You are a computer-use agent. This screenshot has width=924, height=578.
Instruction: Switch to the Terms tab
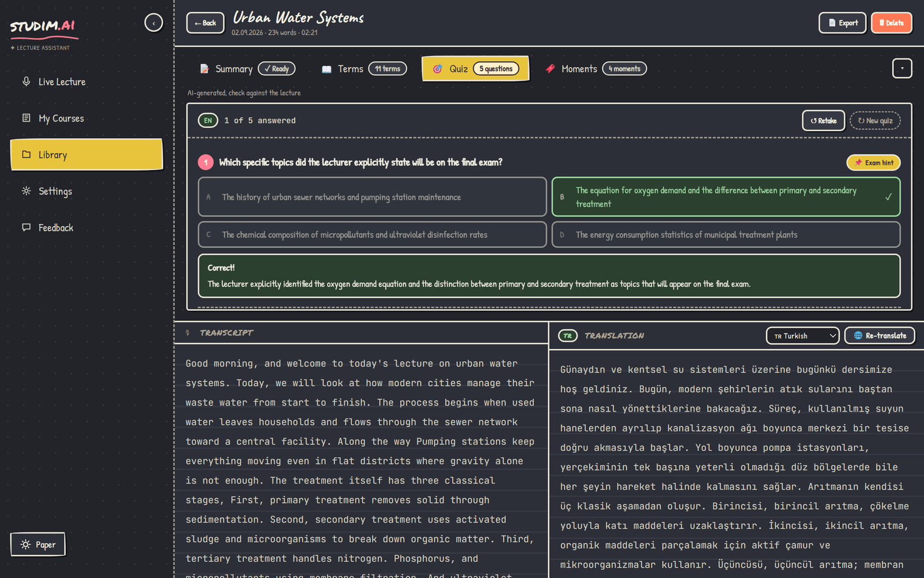pos(364,69)
